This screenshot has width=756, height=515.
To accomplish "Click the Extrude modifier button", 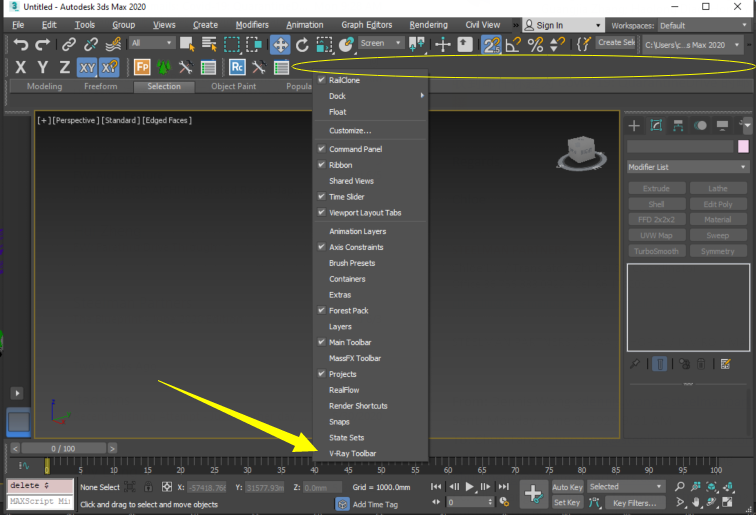I will coord(656,189).
